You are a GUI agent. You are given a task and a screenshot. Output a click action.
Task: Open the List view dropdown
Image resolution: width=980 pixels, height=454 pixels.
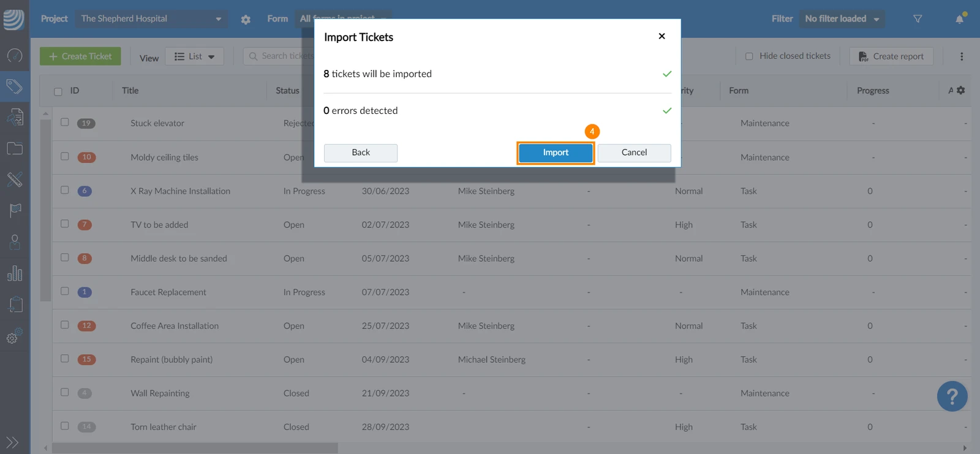194,56
